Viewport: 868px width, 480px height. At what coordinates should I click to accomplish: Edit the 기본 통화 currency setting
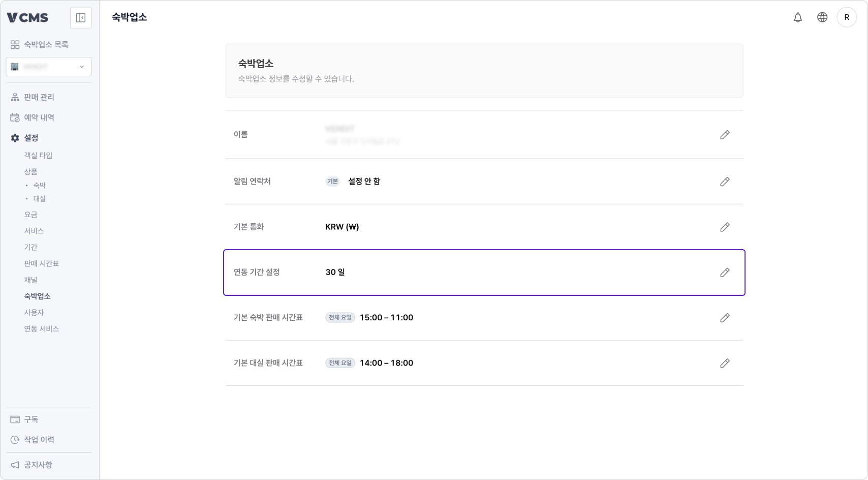(x=725, y=227)
